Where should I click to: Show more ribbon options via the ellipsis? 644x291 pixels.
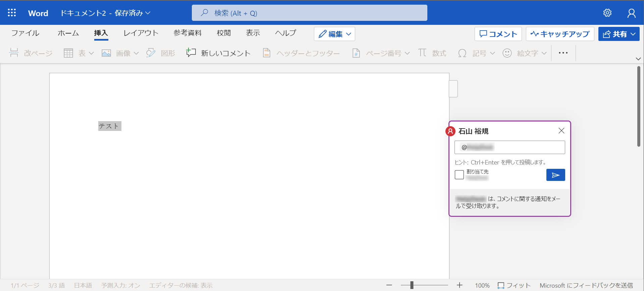[x=563, y=53]
